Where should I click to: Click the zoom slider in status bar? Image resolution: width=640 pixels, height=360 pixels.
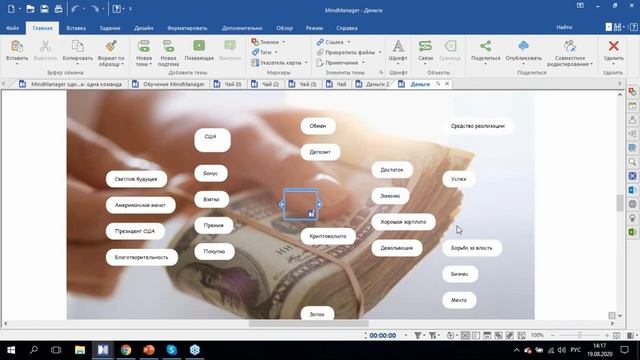coord(580,336)
